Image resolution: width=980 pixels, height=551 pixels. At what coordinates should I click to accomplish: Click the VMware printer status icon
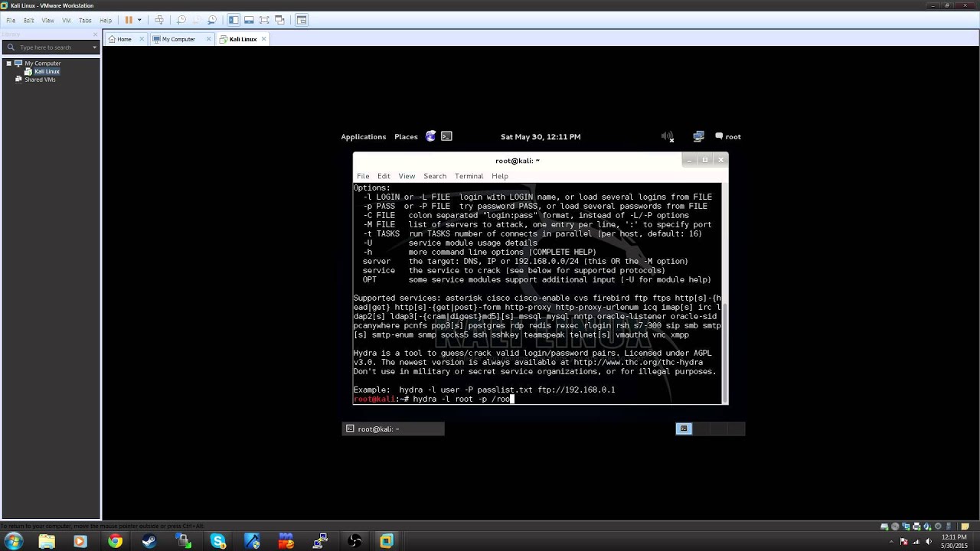916,527
